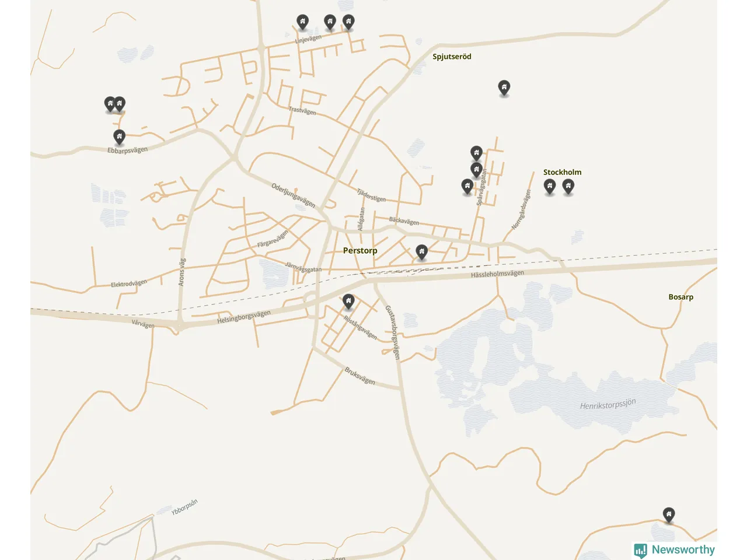Open the Newsworthy logo link
Viewport: 747px width, 560px height.
coord(674,550)
